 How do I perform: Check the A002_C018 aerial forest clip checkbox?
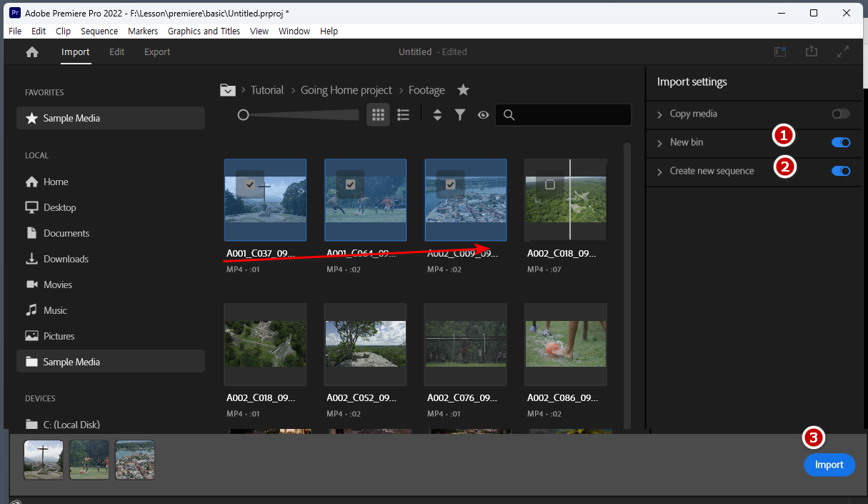tap(550, 184)
